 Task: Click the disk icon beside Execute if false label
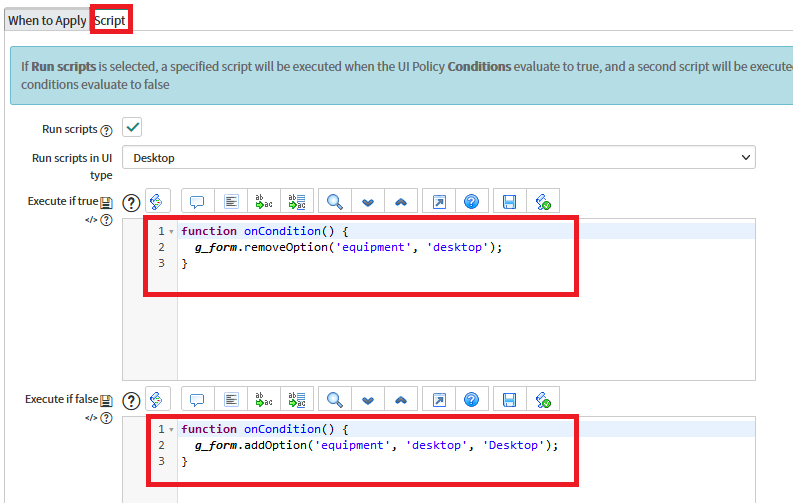pos(106,401)
